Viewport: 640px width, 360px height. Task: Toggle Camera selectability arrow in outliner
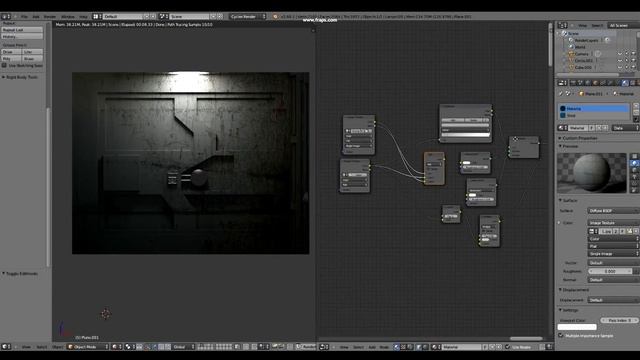(x=627, y=54)
